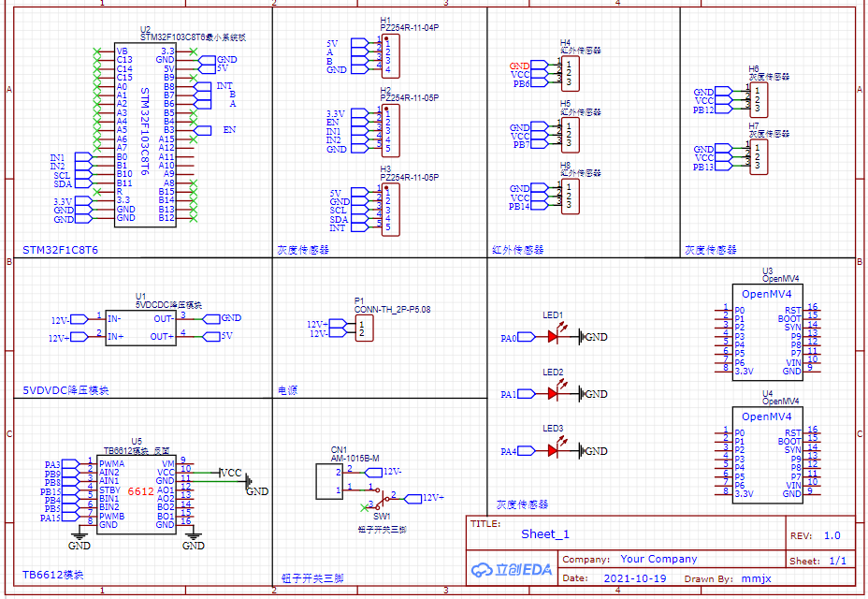Click the 'LED1' designator text
The width and height of the screenshot is (868, 599).
point(553,314)
